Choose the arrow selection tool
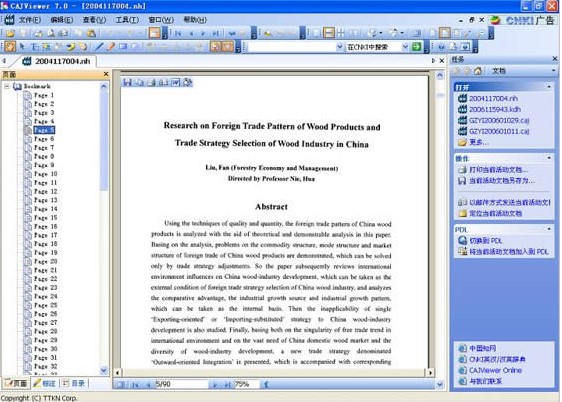This screenshot has width=562, height=402. pyautogui.click(x=22, y=47)
